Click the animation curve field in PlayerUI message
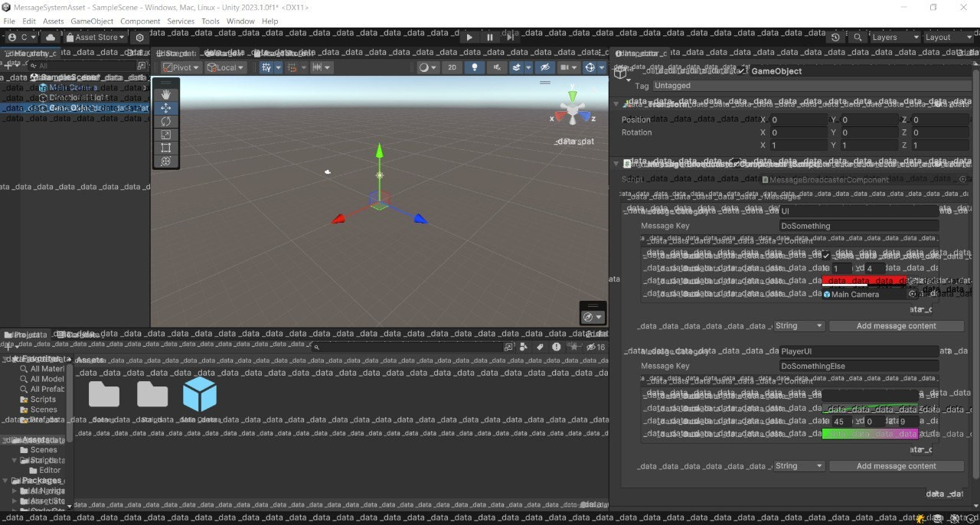Viewport: 980px width, 525px height. click(869, 408)
